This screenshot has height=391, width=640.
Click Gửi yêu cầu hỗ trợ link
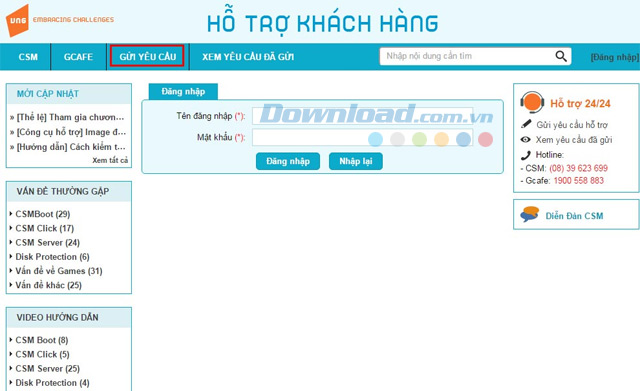[x=572, y=125]
